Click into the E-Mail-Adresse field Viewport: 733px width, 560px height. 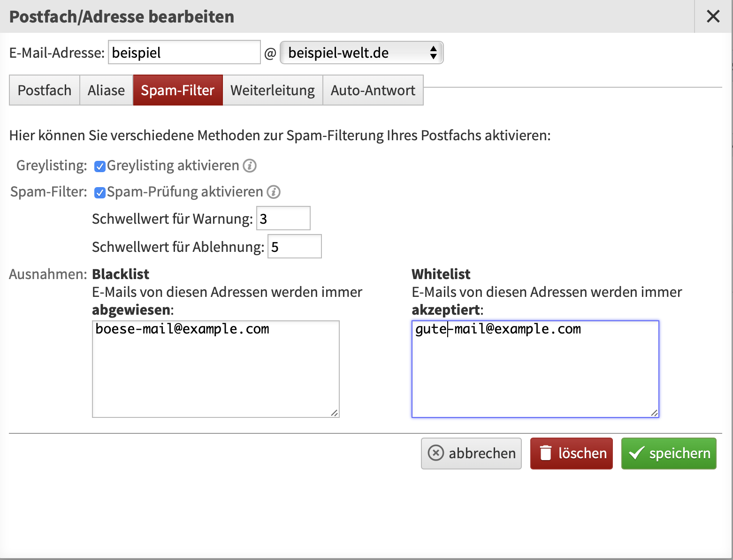(x=184, y=53)
